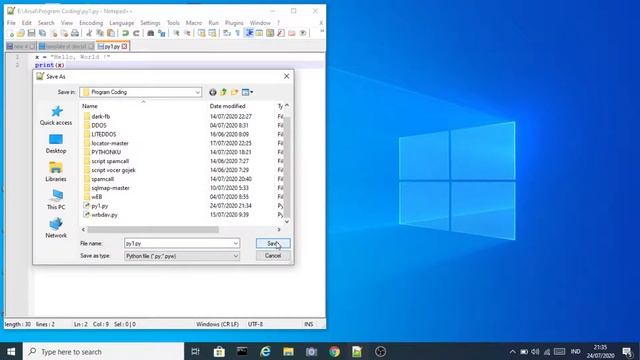Click the New file icon in Notepad++ toolbar
The height and width of the screenshot is (360, 640).
(11, 33)
